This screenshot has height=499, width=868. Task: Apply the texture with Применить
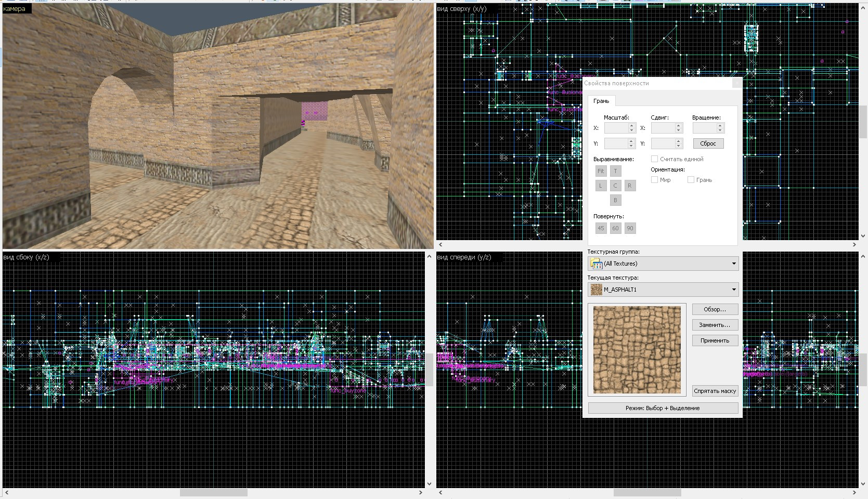(714, 340)
